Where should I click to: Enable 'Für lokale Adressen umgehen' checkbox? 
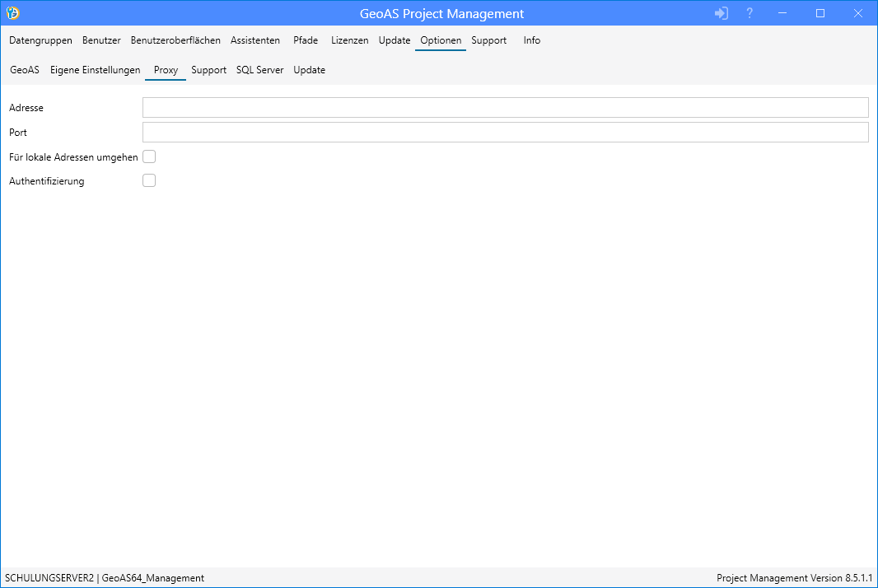[149, 156]
